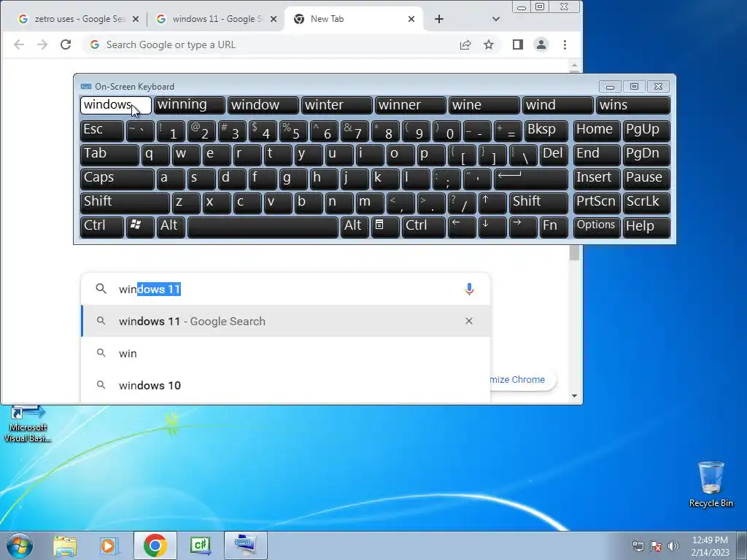The height and width of the screenshot is (560, 747).
Task: Open Chrome's three-dot menu
Action: [565, 44]
